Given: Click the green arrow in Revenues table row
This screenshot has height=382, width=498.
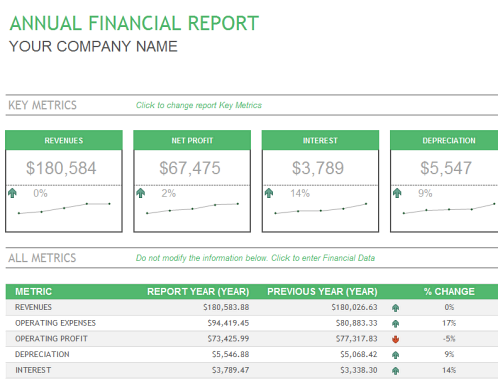Looking at the screenshot, I should [x=396, y=308].
